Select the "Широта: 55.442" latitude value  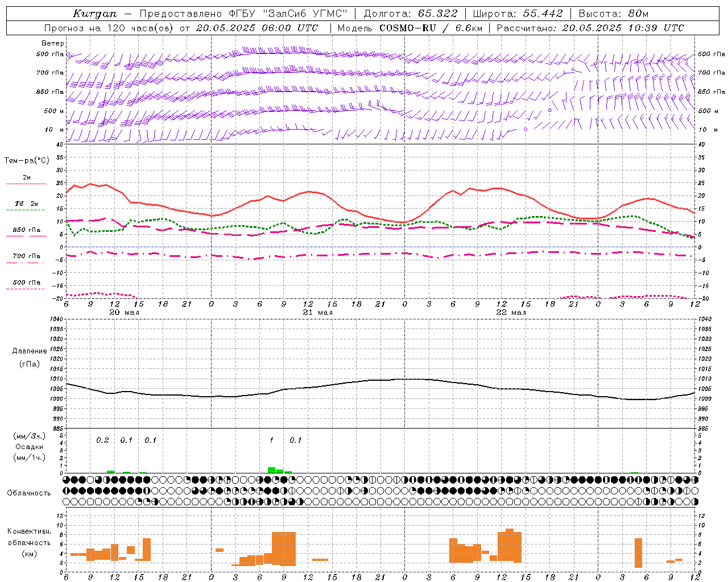pyautogui.click(x=518, y=14)
